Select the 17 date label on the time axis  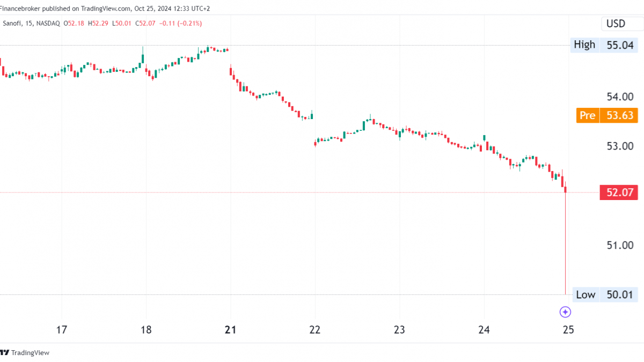click(x=62, y=329)
